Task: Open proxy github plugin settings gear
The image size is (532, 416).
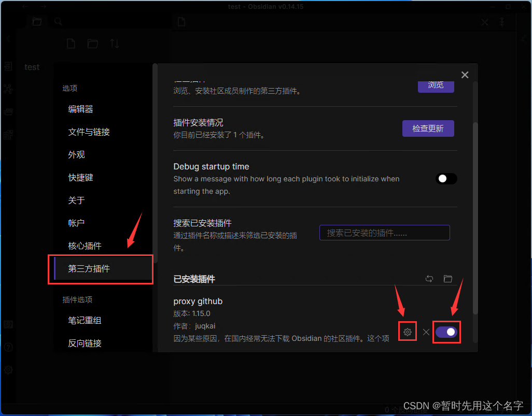Action: [408, 332]
